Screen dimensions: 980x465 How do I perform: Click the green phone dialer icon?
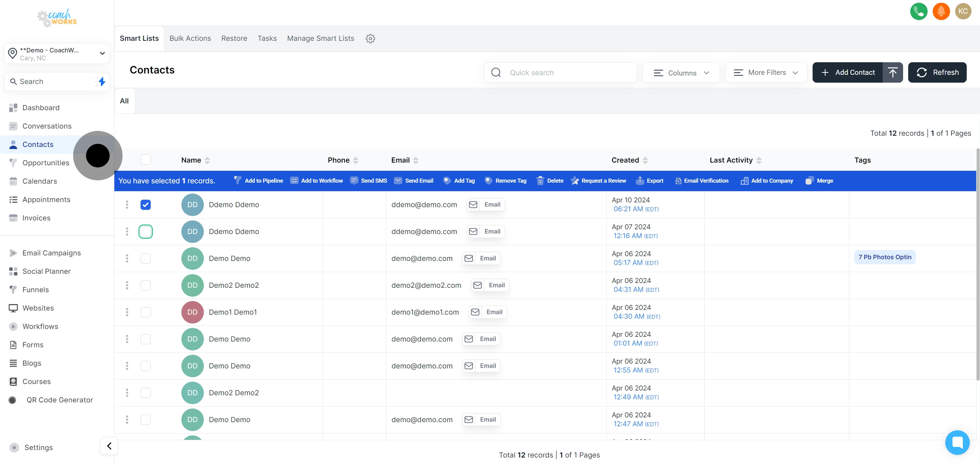(918, 12)
